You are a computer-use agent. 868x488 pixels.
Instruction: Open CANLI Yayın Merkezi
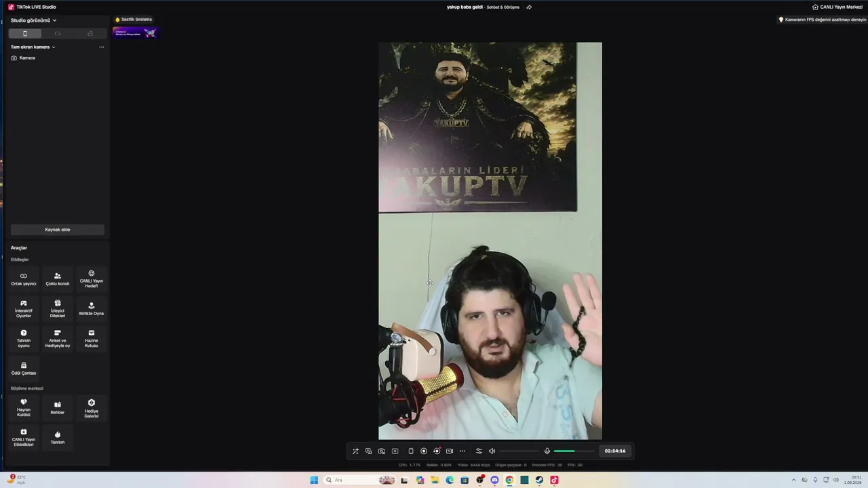[837, 7]
